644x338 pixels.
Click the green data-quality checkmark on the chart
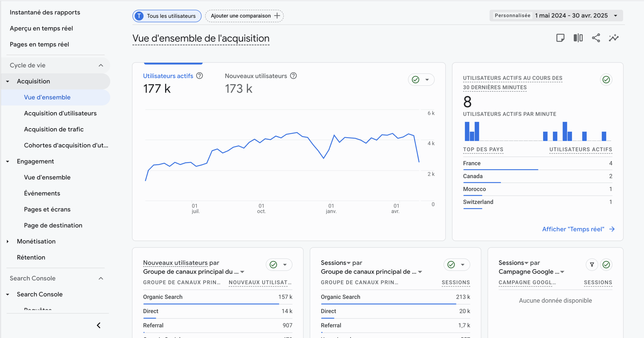(415, 80)
